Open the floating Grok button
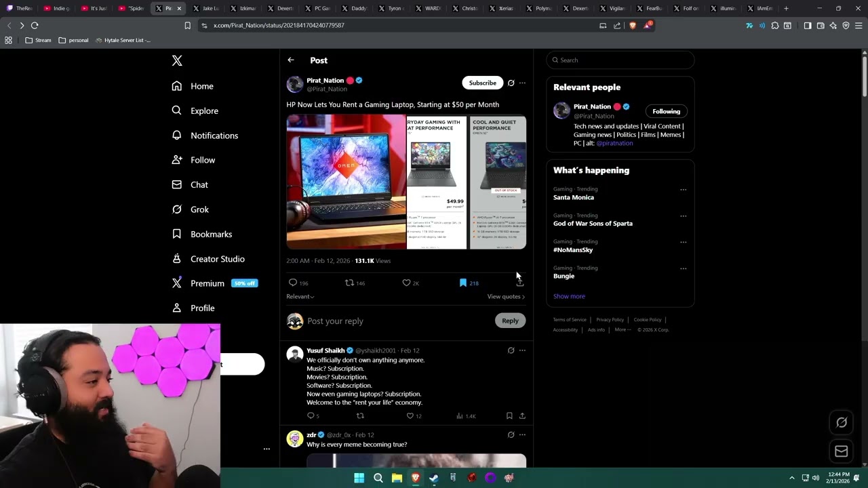The width and height of the screenshot is (868, 488). [842, 422]
